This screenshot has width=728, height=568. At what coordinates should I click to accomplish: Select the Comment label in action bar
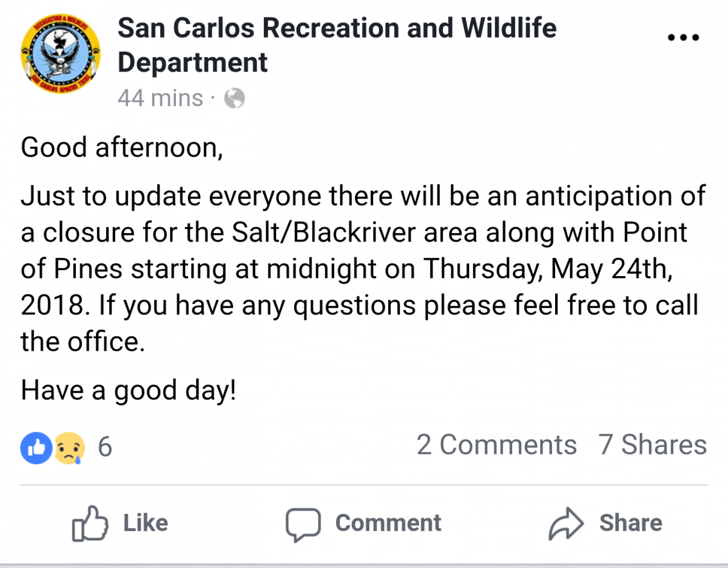pos(388,523)
